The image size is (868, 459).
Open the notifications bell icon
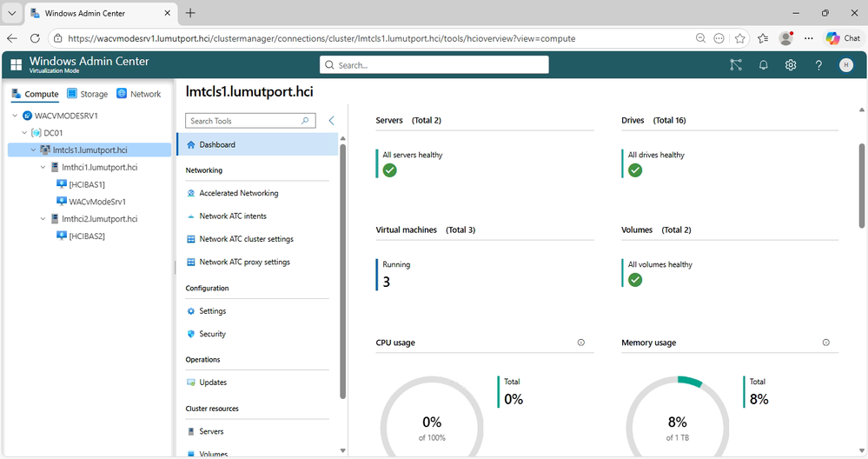point(764,65)
